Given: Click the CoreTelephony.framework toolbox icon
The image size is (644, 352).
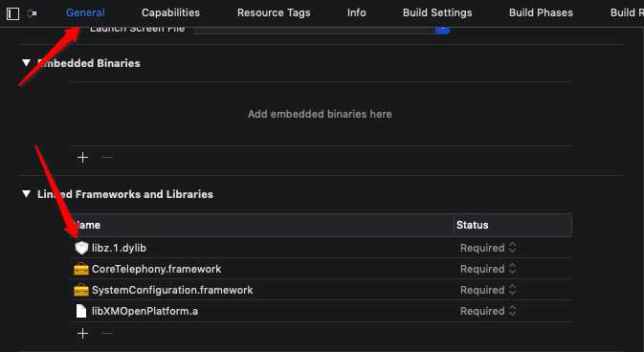Looking at the screenshot, I should click(x=81, y=269).
